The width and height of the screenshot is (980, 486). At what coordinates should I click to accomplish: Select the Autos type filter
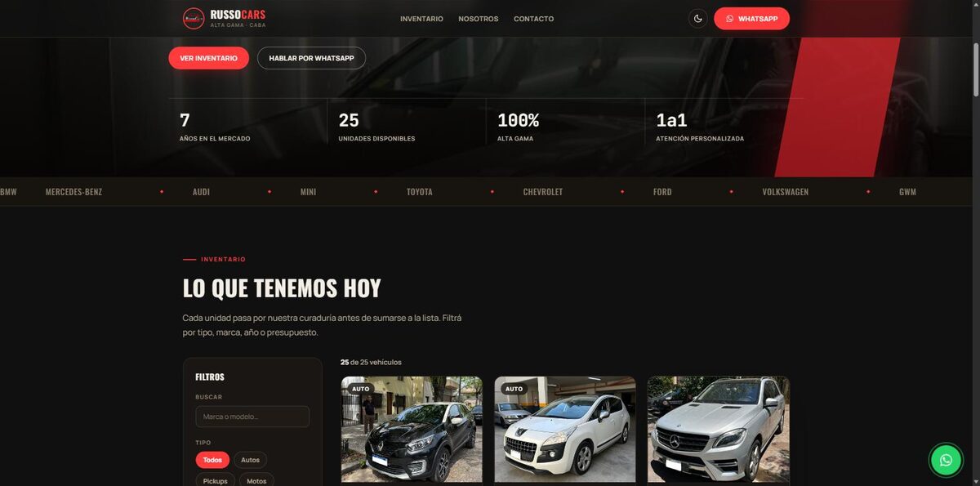[250, 460]
